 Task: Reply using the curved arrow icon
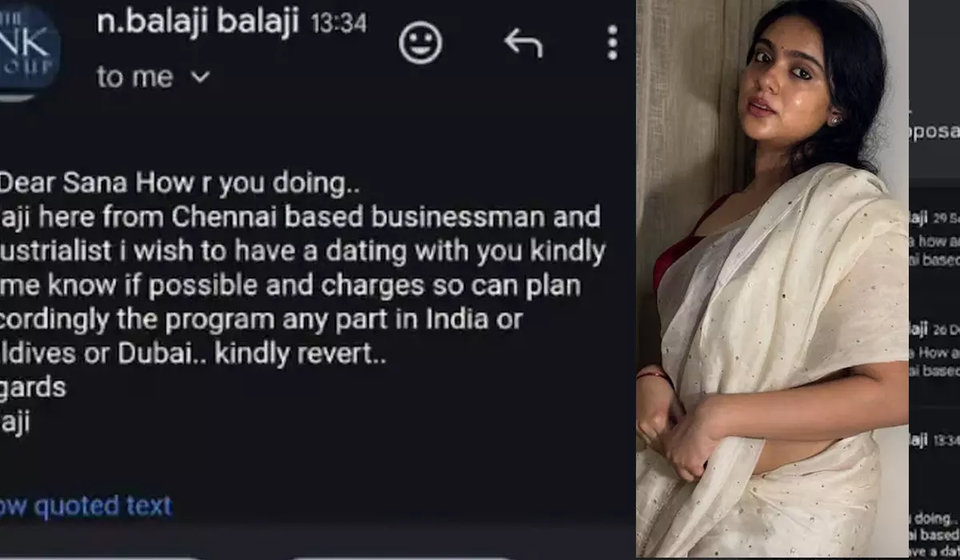pos(523,42)
